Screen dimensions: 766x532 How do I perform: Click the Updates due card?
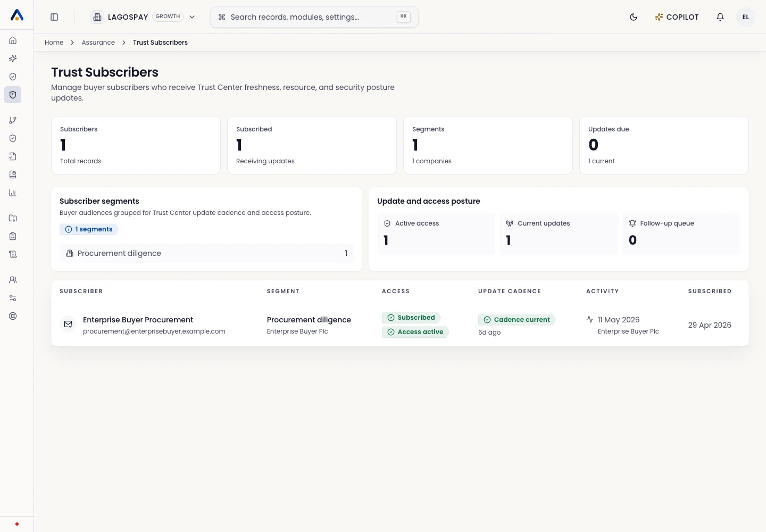(664, 145)
